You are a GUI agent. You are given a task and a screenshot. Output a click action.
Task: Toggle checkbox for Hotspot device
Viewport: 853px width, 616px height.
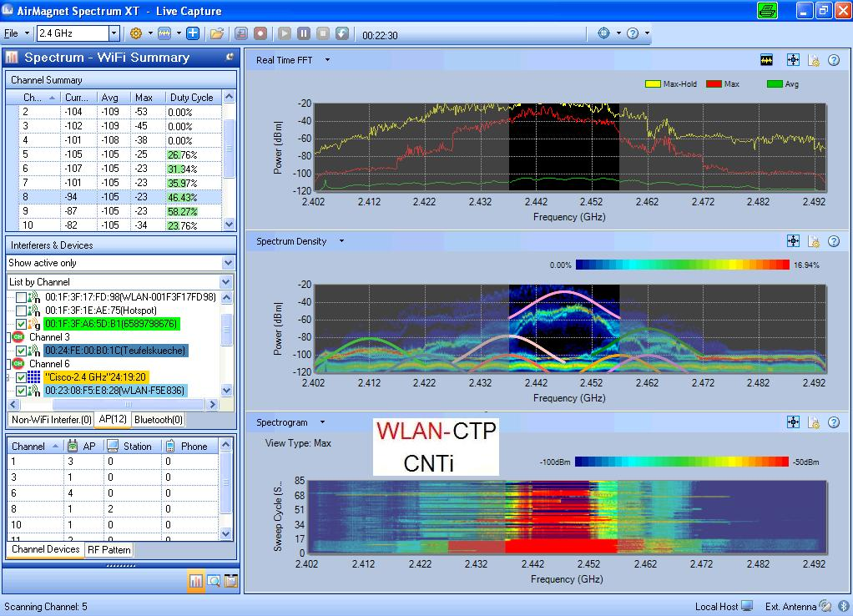[21, 311]
